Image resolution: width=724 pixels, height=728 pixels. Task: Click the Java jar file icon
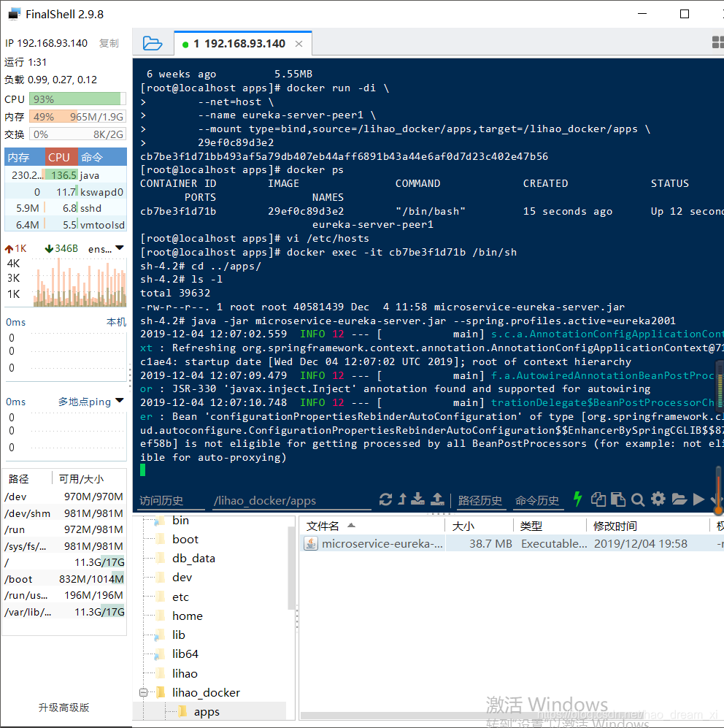click(310, 544)
